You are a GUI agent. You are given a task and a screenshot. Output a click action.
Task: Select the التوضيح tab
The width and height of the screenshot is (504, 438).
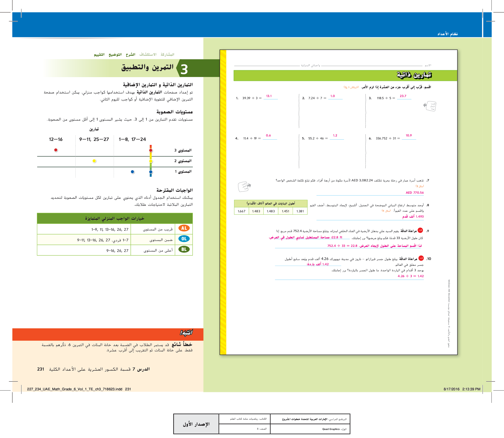click(x=115, y=54)
